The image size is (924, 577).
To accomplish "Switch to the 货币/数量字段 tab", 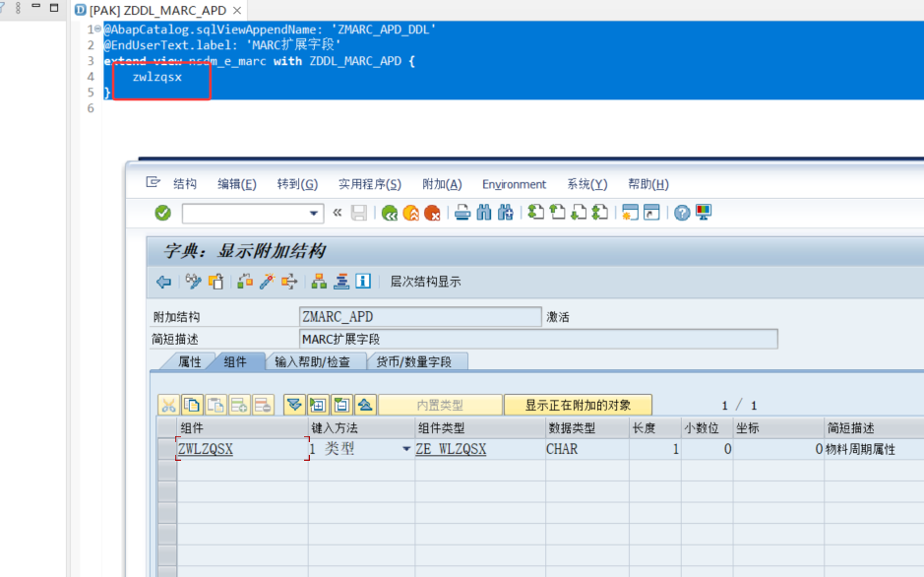I will tap(413, 361).
